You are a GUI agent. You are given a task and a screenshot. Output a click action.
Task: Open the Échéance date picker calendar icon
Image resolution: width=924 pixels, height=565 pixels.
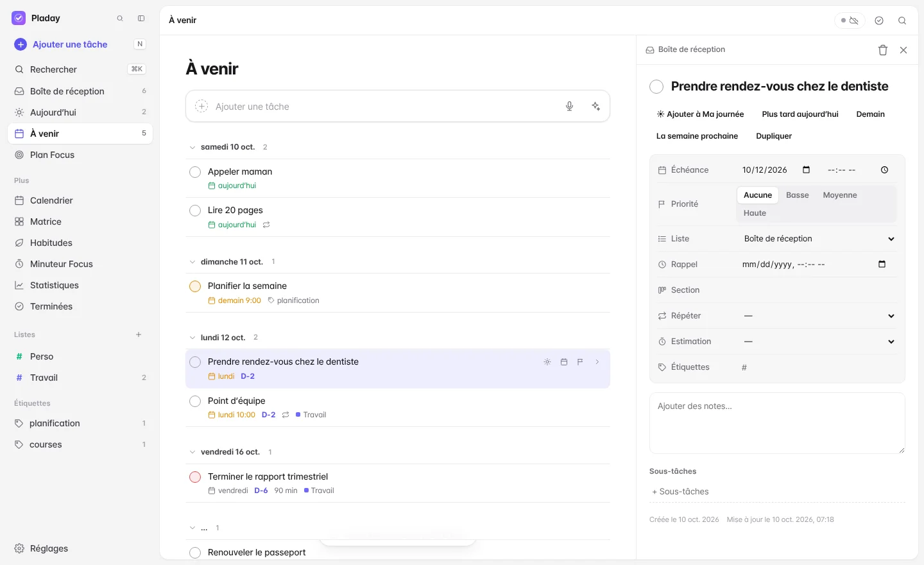pos(807,170)
